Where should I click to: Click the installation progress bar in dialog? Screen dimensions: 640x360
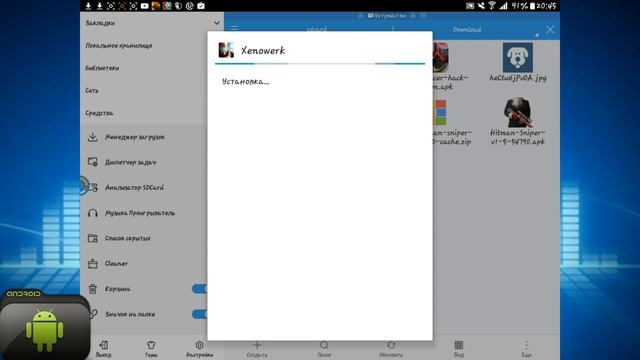click(x=320, y=64)
